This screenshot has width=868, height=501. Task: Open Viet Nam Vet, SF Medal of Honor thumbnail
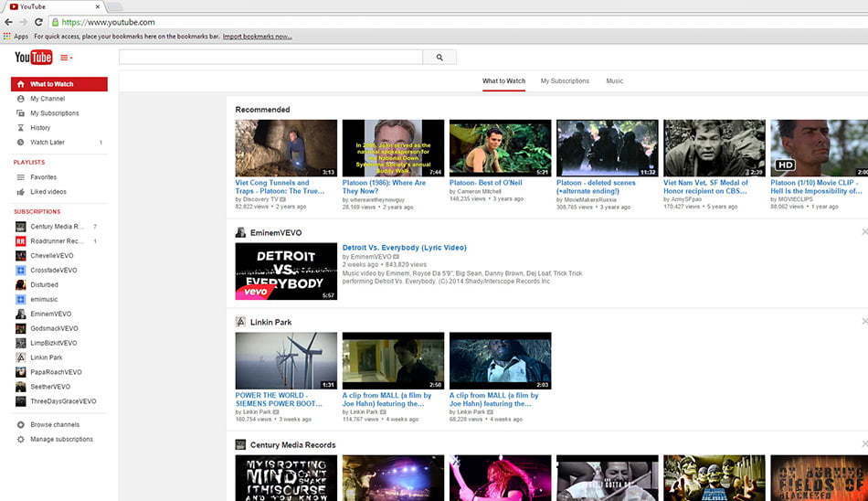click(x=715, y=148)
